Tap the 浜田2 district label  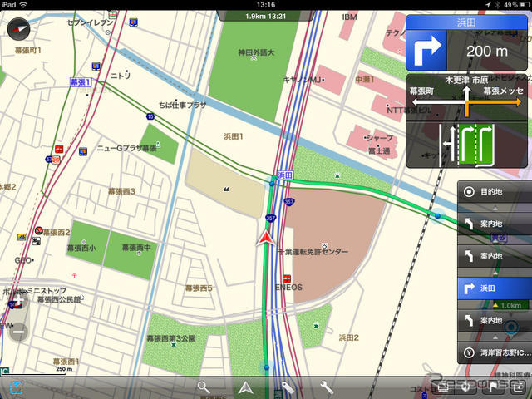(348, 337)
